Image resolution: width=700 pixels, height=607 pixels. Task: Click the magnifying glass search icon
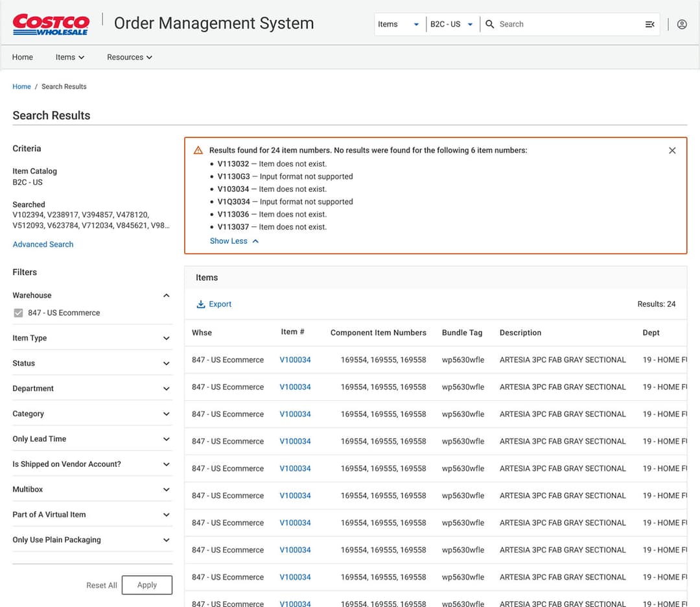[x=490, y=24]
